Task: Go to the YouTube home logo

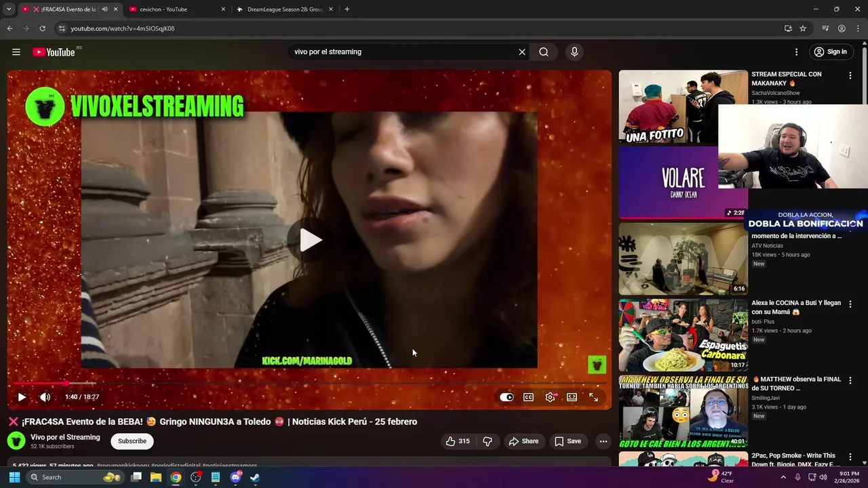Action: tap(54, 52)
